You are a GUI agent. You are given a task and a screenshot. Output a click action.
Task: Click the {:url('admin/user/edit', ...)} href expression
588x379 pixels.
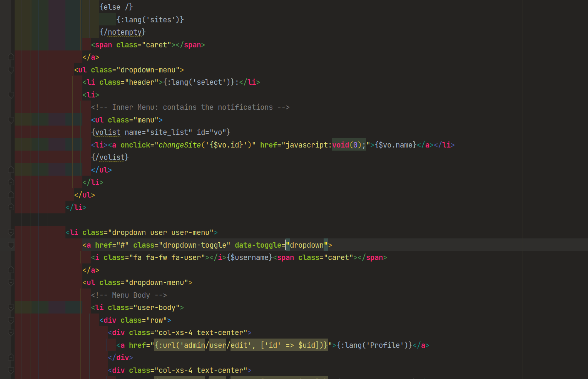(241, 345)
